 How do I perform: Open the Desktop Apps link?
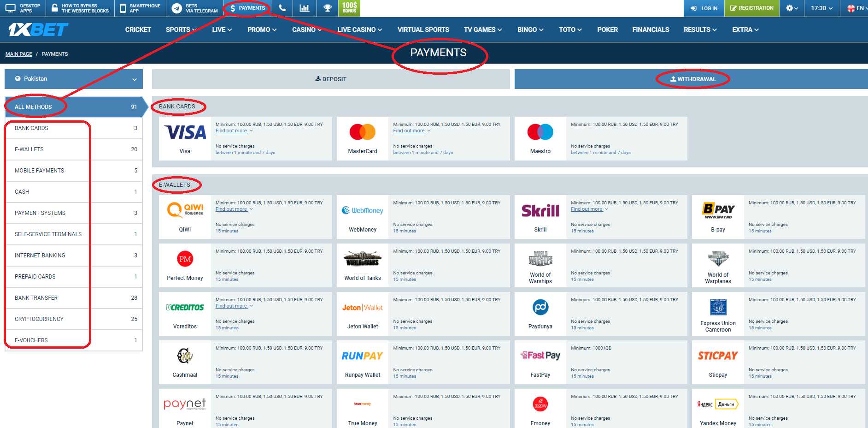[x=23, y=8]
